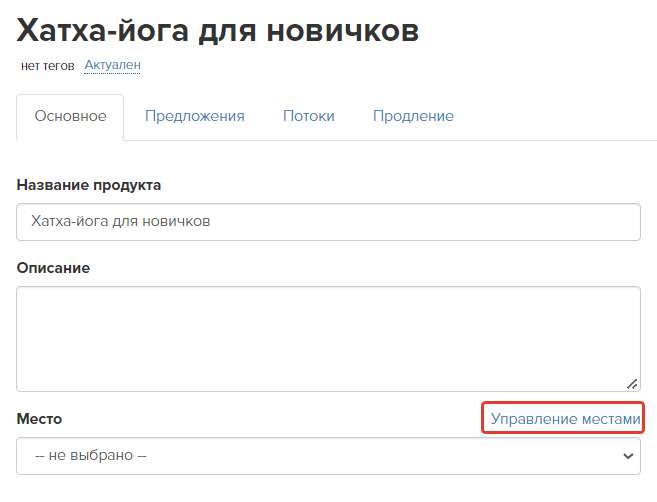Open the Управление местами link
657x502 pixels.
(565, 419)
